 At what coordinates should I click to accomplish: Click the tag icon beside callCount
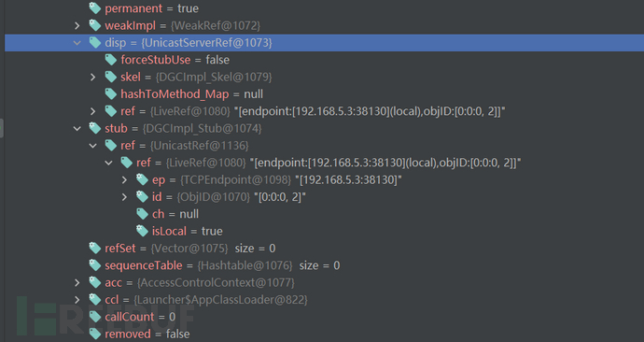coord(95,317)
